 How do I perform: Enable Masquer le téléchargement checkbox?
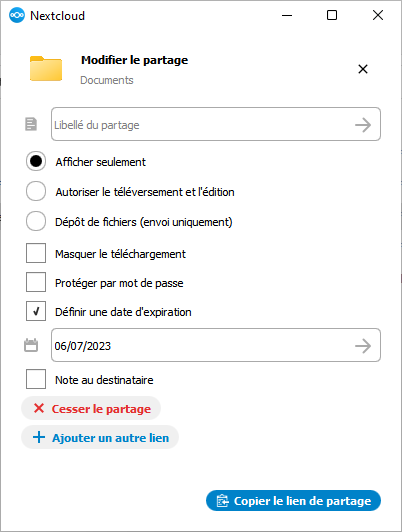pos(36,253)
